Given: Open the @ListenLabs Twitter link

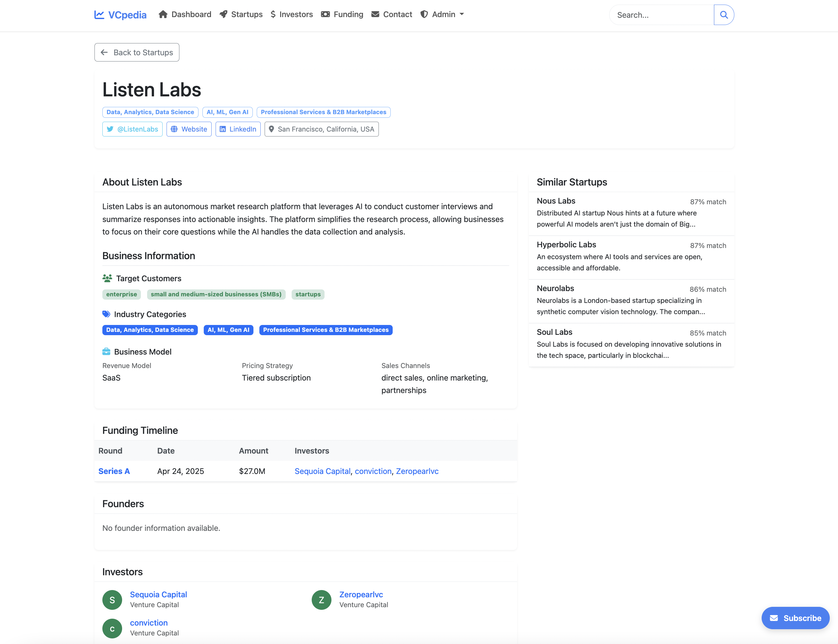Looking at the screenshot, I should (132, 129).
